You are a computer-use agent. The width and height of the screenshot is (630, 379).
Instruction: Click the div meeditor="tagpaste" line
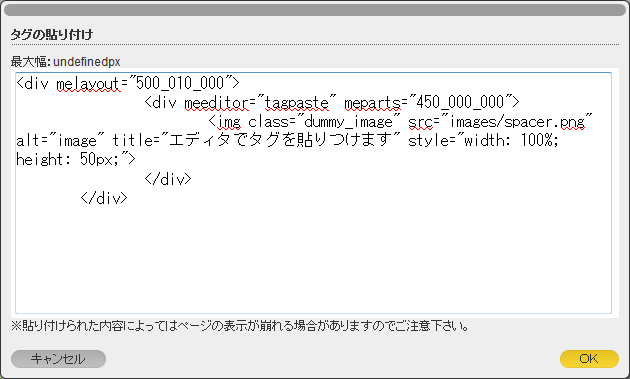pyautogui.click(x=332, y=102)
